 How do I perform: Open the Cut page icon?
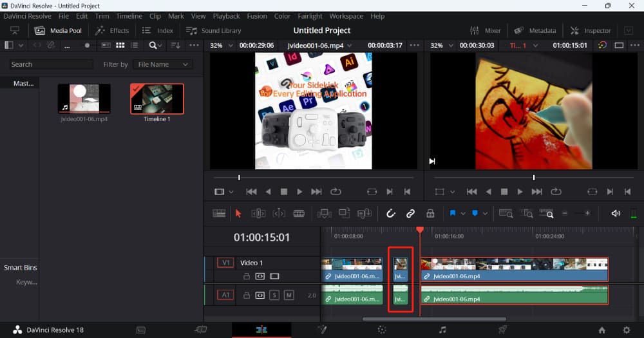(x=201, y=330)
